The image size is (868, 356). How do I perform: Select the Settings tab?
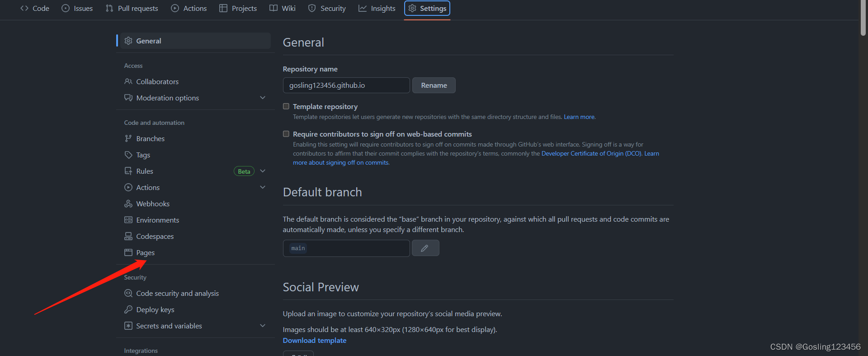point(427,8)
